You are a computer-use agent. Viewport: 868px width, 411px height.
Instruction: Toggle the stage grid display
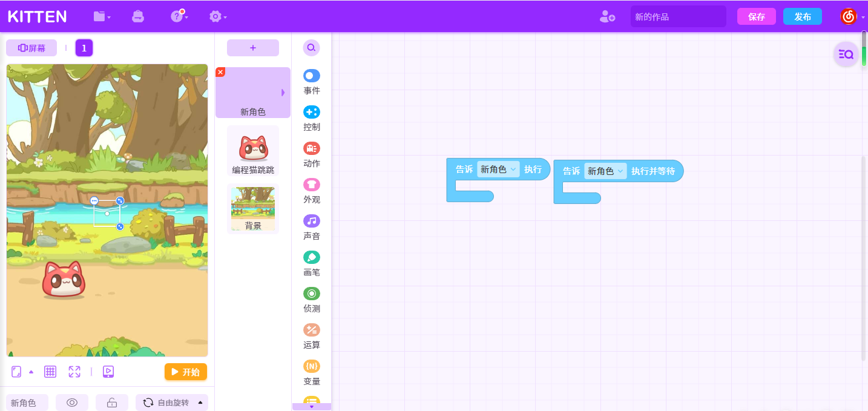pyautogui.click(x=50, y=372)
